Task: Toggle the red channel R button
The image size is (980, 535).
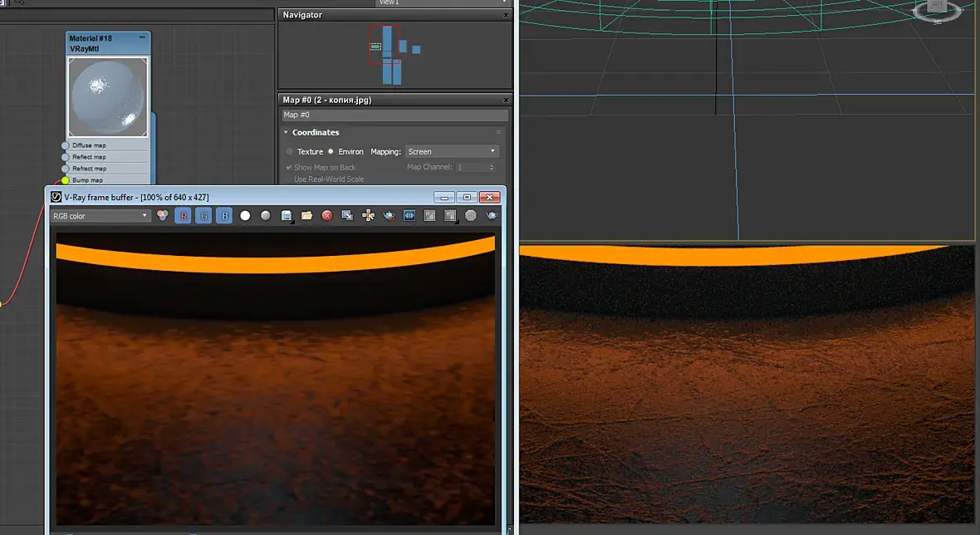Action: click(x=183, y=216)
